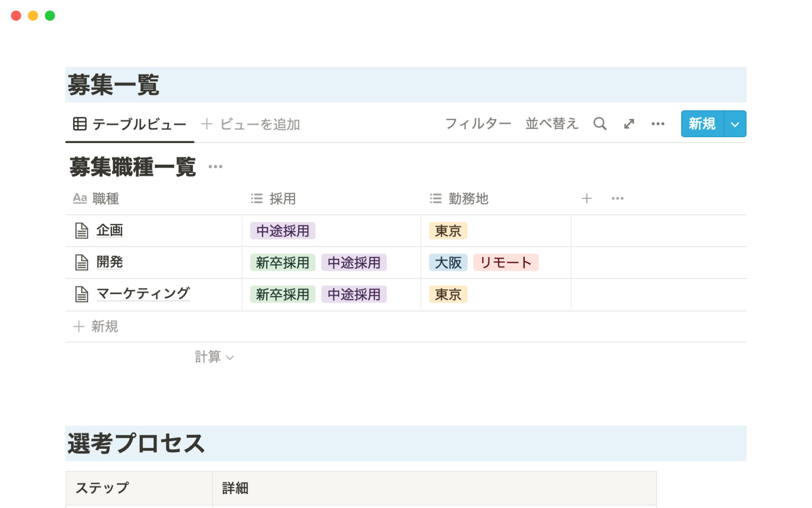Open the 計算 calculate dropdown
The width and height of the screenshot is (812, 508).
tap(214, 357)
